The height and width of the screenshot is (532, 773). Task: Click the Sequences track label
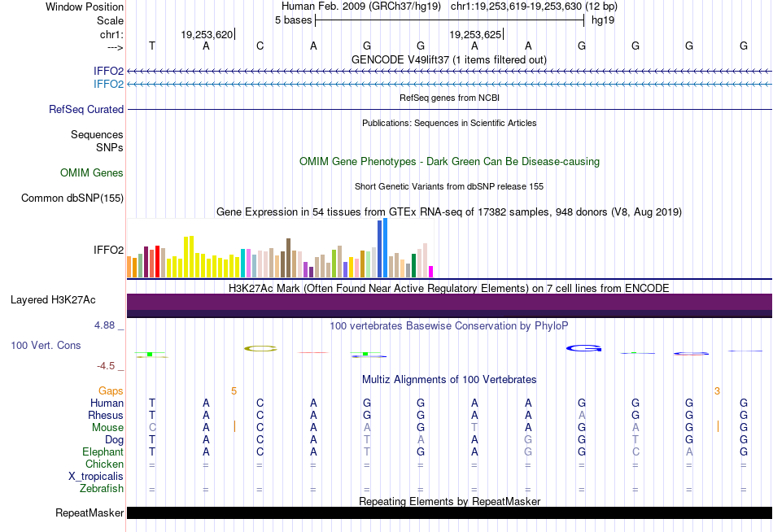tap(97, 134)
